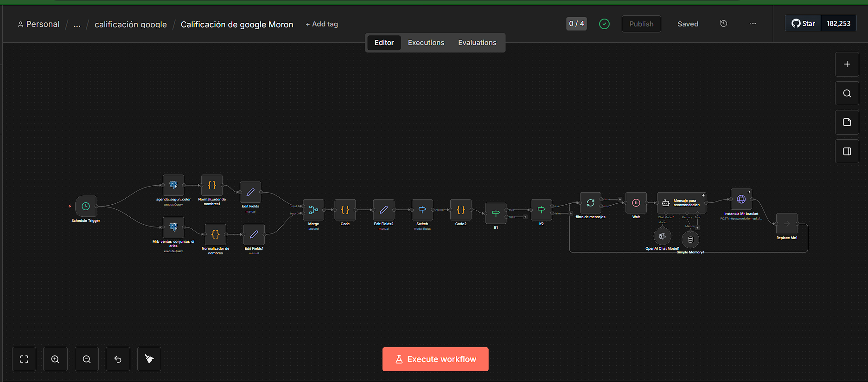
Task: Open the OpenAI Chat Model1 node
Action: [662, 236]
